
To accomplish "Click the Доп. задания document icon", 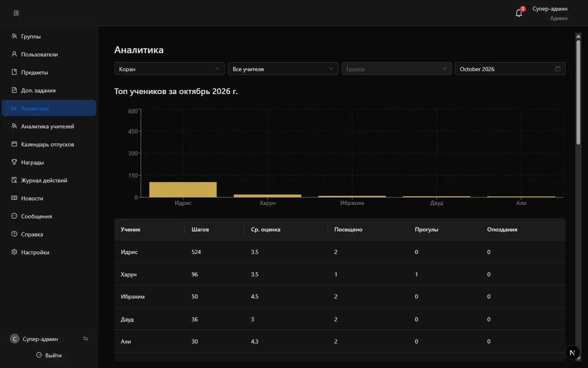I will (14, 90).
